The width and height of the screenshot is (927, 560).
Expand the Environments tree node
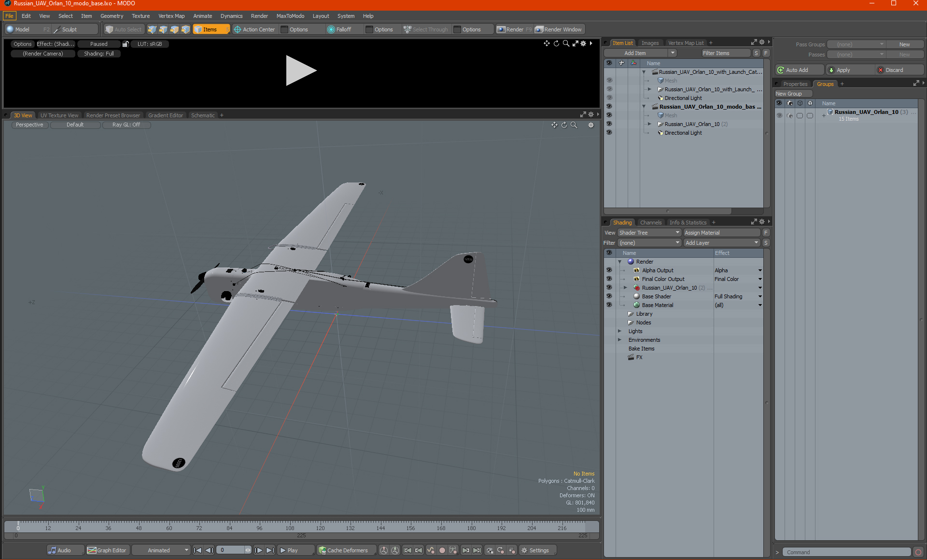point(619,340)
